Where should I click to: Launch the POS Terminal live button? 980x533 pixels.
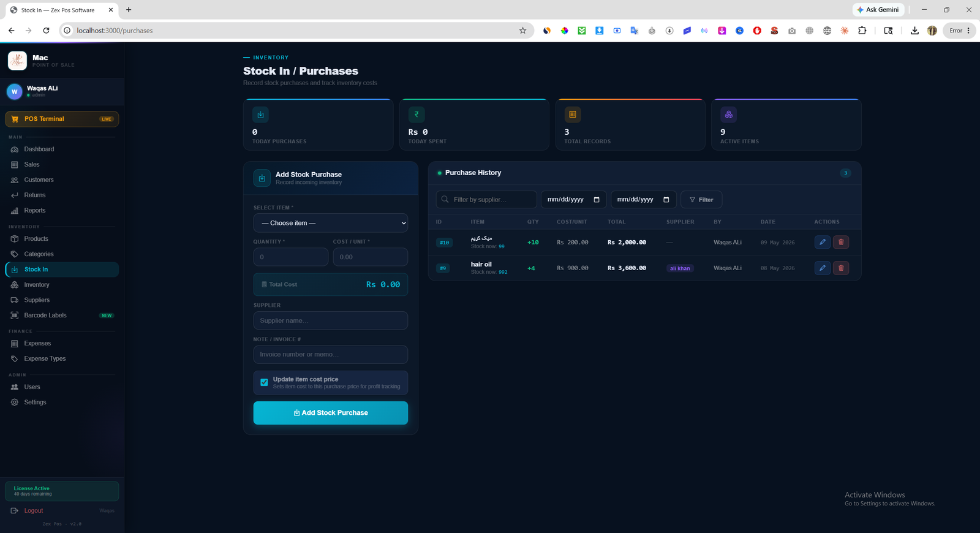point(62,119)
